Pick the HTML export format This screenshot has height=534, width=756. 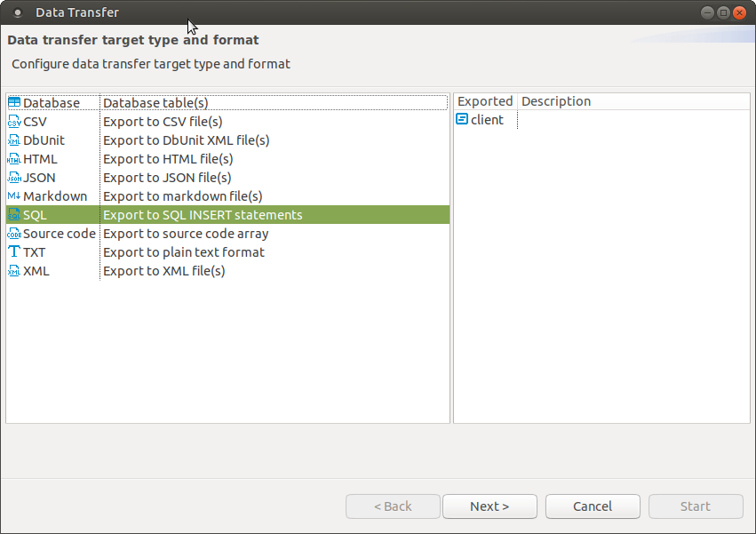(40, 159)
